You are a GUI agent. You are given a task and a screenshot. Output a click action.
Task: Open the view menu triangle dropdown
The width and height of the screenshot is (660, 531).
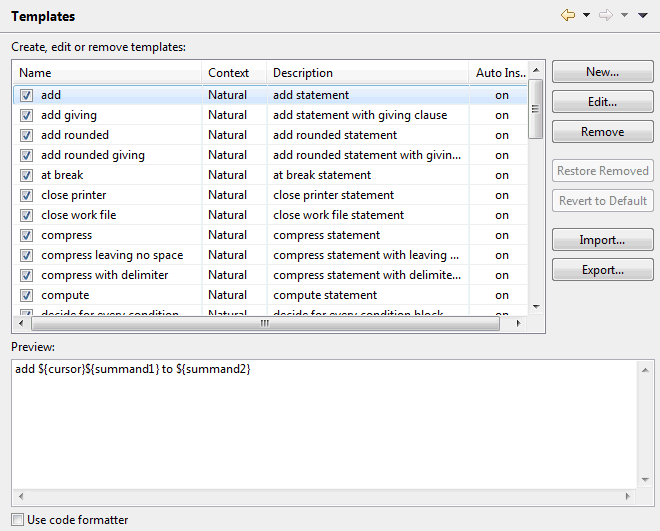[642, 16]
